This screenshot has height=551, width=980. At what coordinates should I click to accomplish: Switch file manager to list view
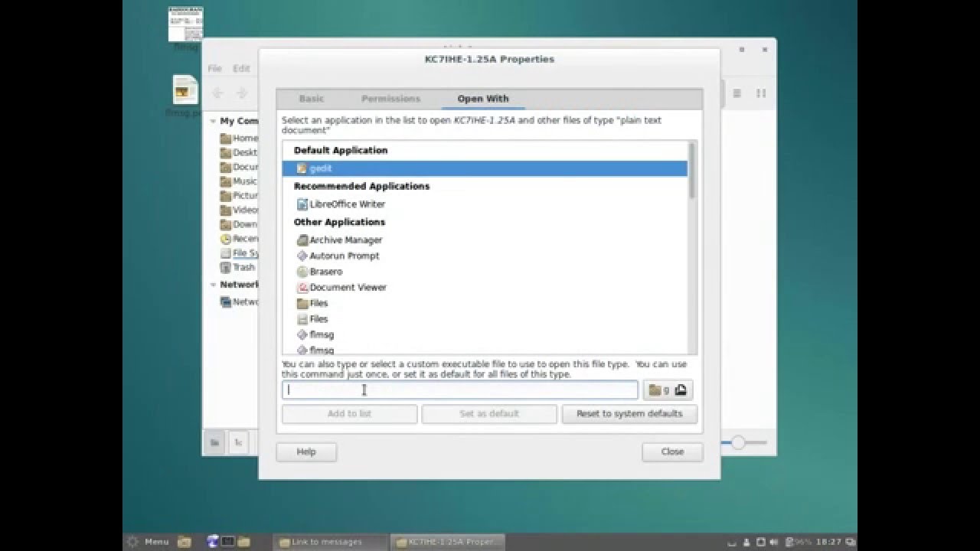pyautogui.click(x=737, y=93)
